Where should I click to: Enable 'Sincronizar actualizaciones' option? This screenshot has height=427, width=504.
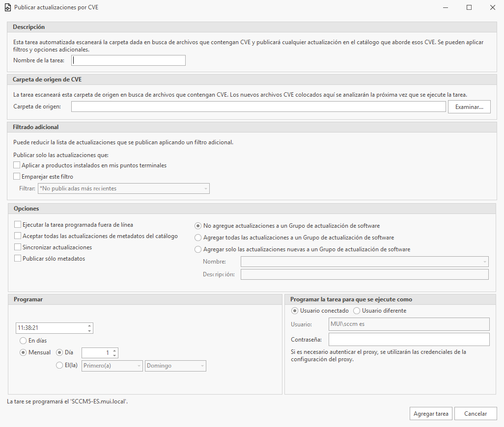[18, 247]
